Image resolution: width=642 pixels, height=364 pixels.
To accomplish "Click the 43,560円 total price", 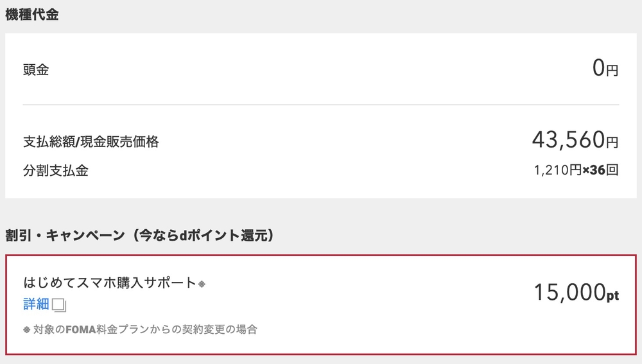I will [x=575, y=139].
